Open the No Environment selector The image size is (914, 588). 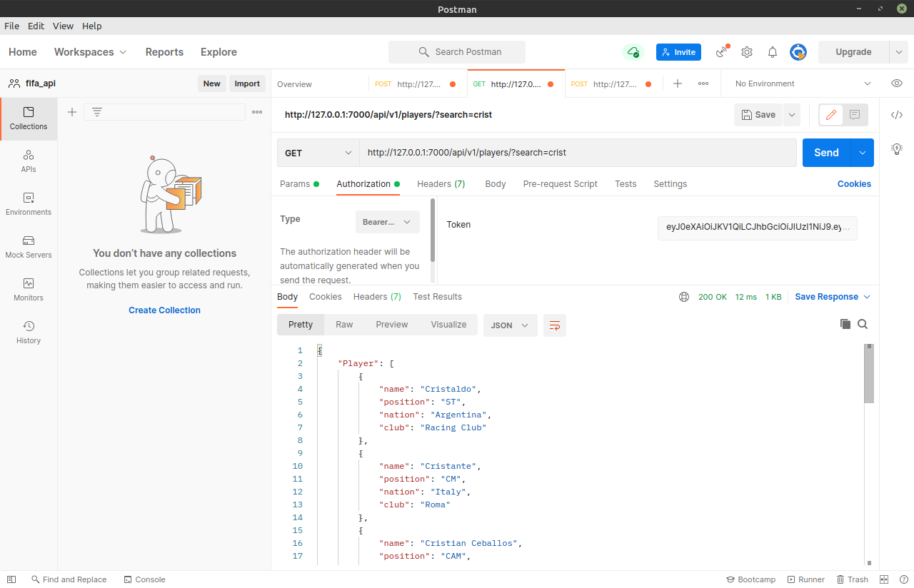coord(803,83)
